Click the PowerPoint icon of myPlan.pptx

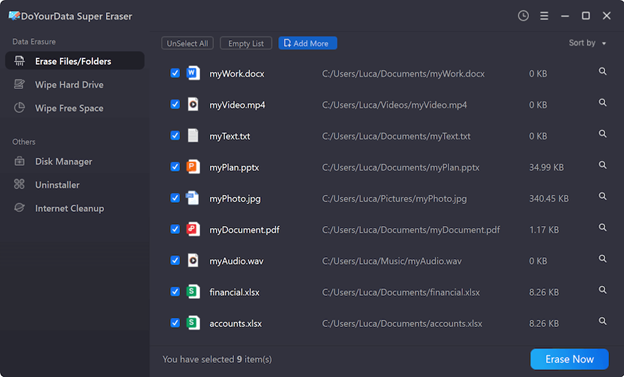pyautogui.click(x=193, y=167)
